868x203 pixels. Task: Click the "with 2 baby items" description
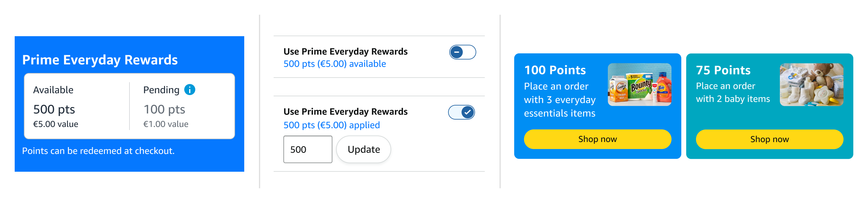[733, 99]
